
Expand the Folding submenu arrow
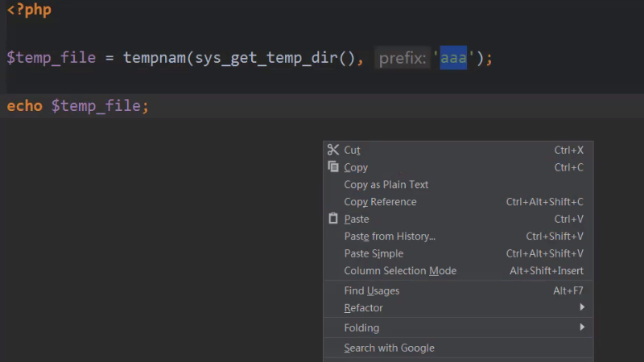[x=582, y=327]
